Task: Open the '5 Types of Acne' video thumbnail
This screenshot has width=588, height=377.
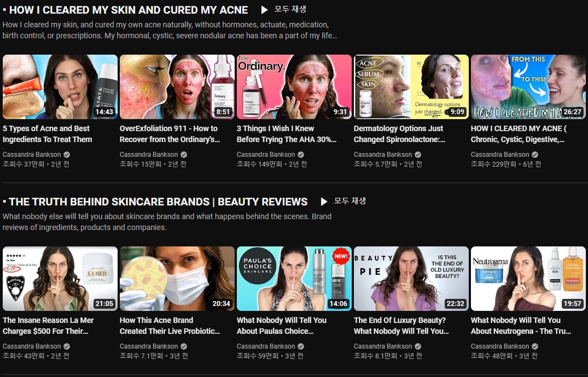Action: [x=60, y=87]
